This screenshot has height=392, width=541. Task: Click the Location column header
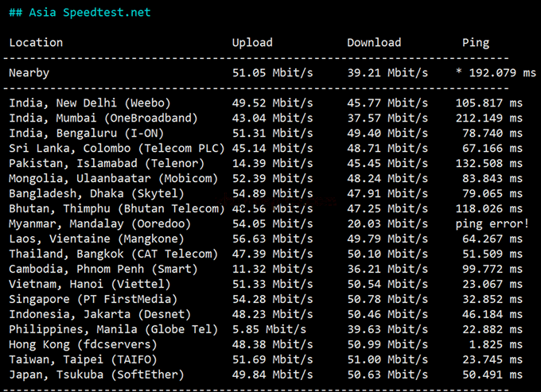36,43
